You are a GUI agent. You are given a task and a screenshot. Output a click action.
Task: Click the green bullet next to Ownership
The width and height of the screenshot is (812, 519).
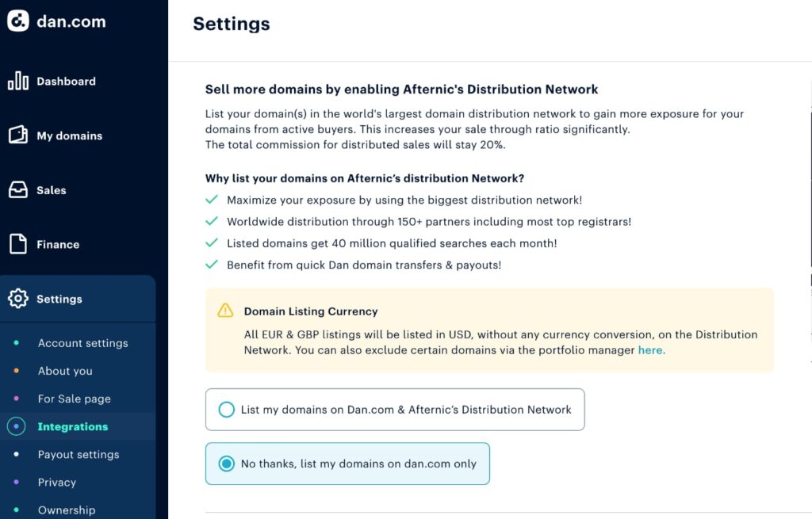[17, 509]
